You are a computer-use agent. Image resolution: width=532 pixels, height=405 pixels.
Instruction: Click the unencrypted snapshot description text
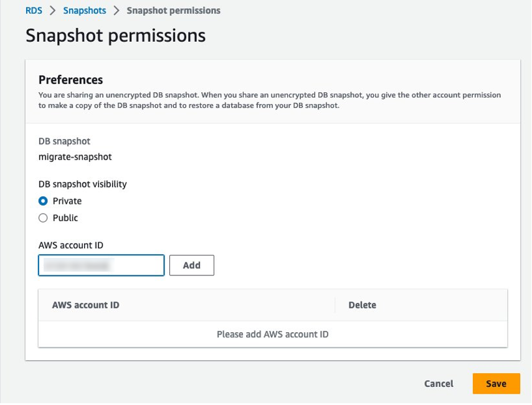(269, 100)
